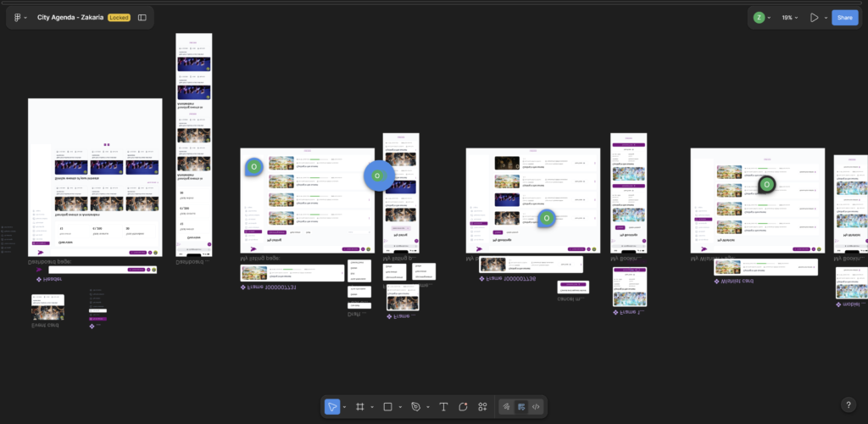
Task: Select the Rectangle shape tool
Action: [387, 407]
